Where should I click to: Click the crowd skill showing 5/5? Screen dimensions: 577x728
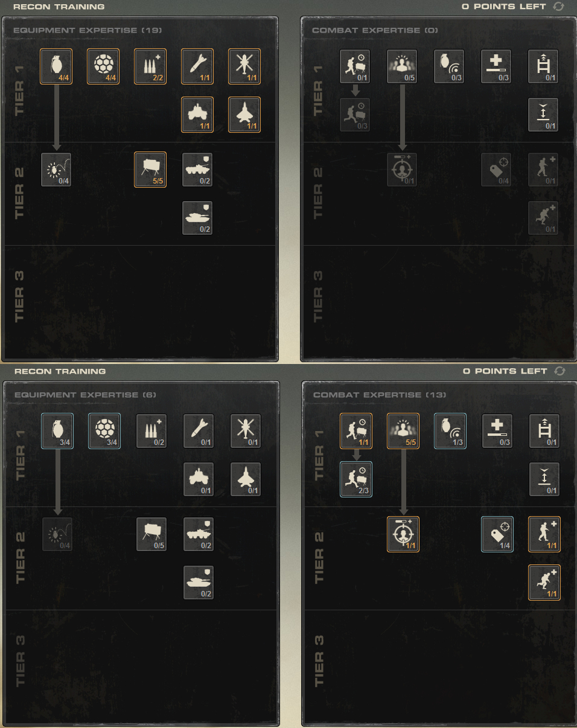tap(403, 431)
